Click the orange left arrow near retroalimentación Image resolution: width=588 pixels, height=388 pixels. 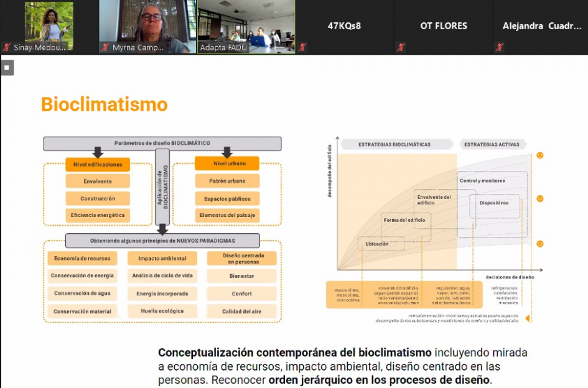(x=527, y=318)
